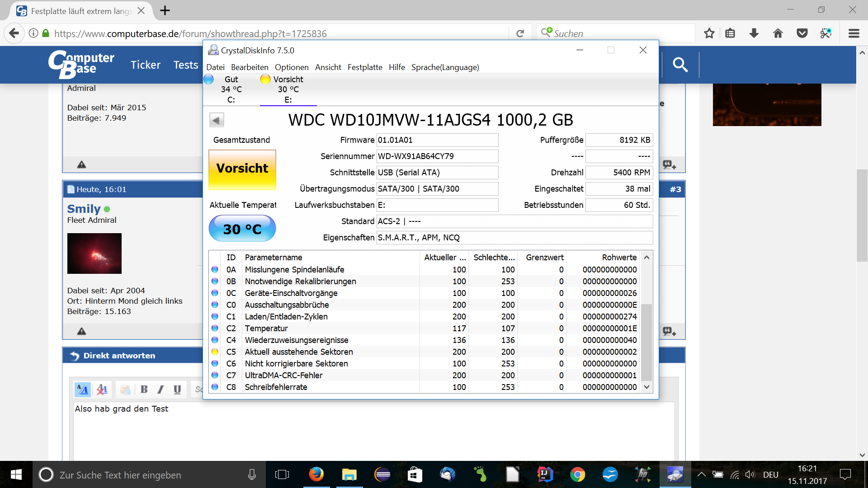The image size is (868, 488).
Task: Click the blue 30 °C temperature badge
Action: tap(242, 229)
